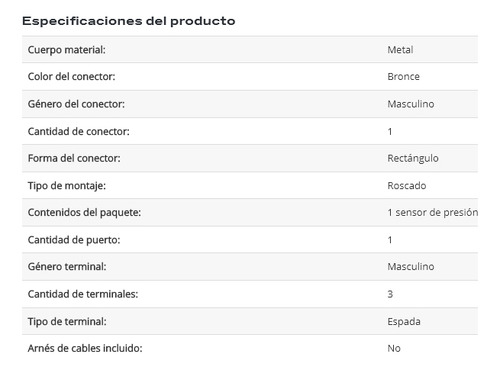500x369 pixels.
Task: Click the 'Especificaciones del producto' heading
Action: [129, 21]
